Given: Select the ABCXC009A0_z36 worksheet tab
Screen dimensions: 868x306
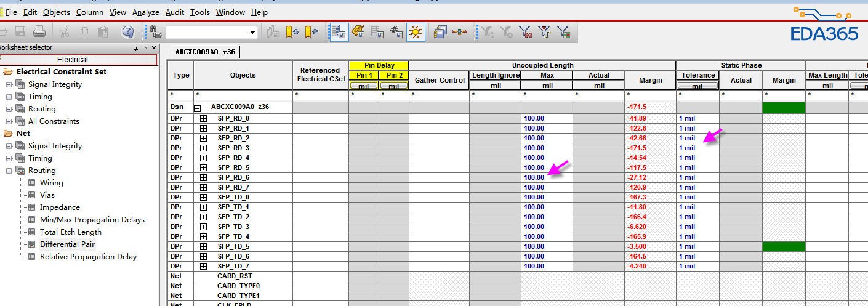Looking at the screenshot, I should [205, 52].
